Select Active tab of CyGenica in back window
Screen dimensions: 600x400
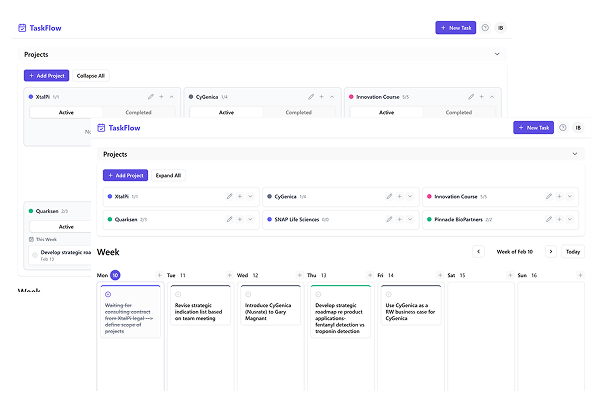pos(226,113)
